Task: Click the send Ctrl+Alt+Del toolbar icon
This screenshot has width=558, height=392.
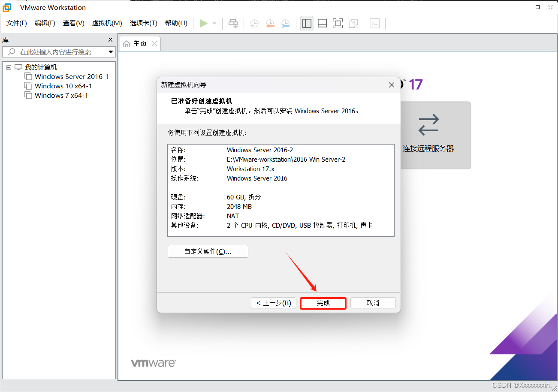Action: (233, 23)
